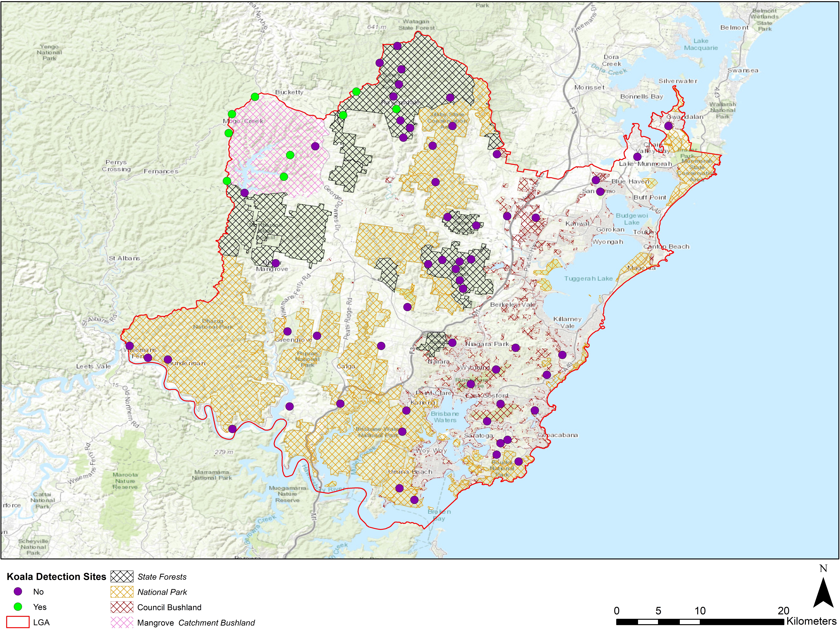Click the 'Leets Vale' place label
This screenshot has height=630, width=840.
pyautogui.click(x=93, y=366)
